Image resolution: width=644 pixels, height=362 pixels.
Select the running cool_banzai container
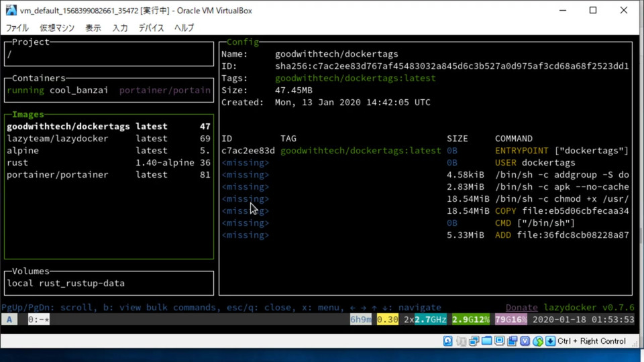pyautogui.click(x=109, y=90)
